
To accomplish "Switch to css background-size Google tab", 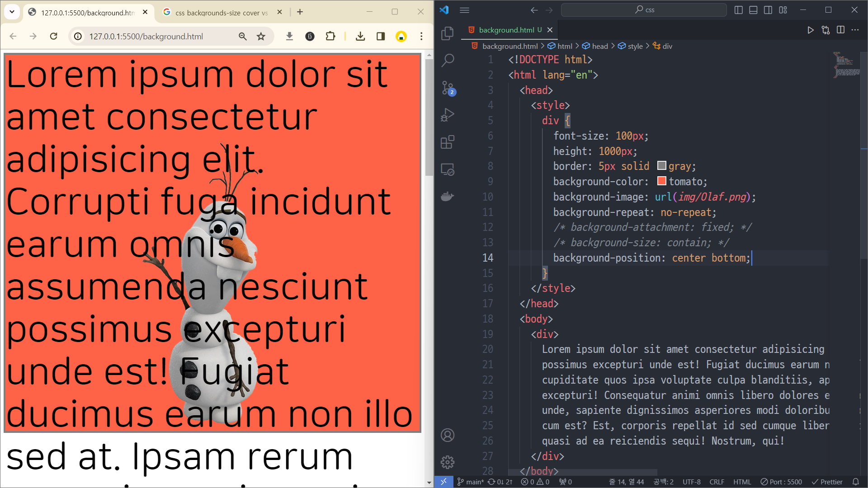I will tap(221, 13).
